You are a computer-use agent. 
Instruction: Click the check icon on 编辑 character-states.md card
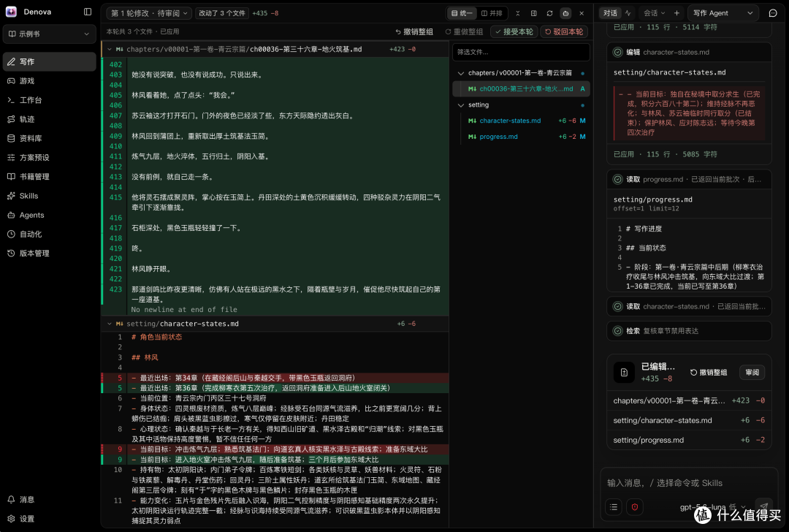coord(617,52)
